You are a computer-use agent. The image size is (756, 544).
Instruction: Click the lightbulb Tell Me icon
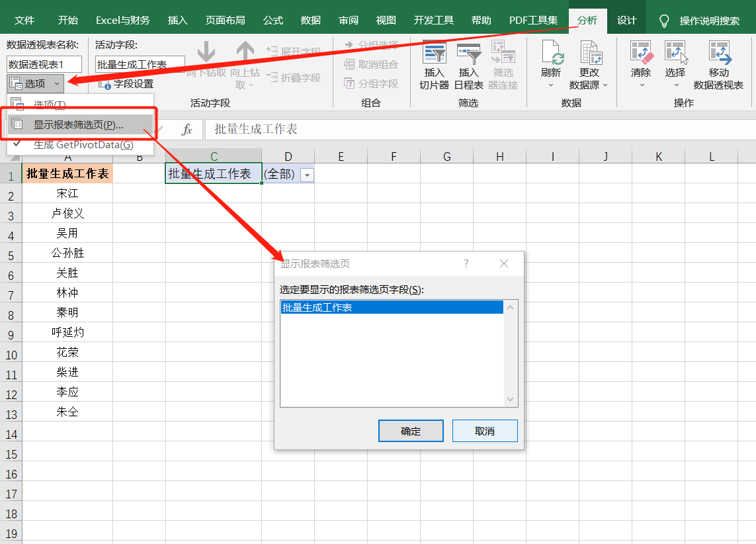(664, 21)
